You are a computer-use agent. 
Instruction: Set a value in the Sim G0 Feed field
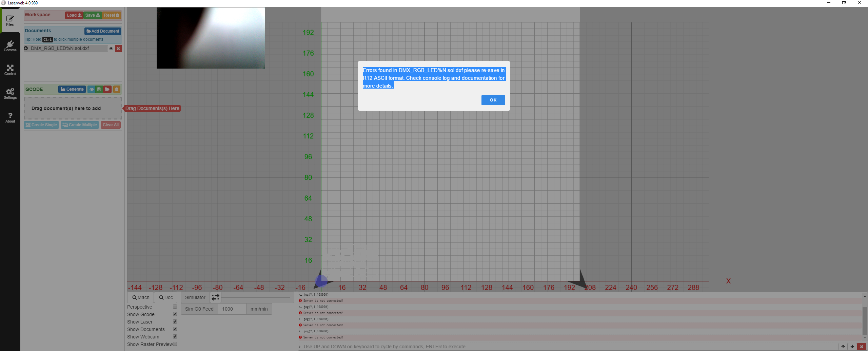pos(232,309)
